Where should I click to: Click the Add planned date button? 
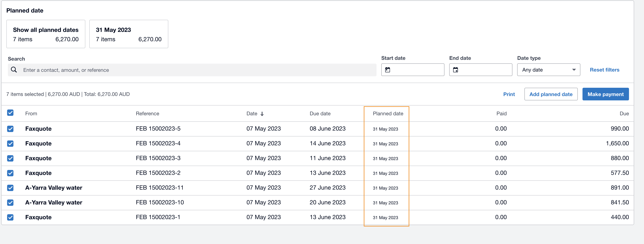(x=551, y=94)
